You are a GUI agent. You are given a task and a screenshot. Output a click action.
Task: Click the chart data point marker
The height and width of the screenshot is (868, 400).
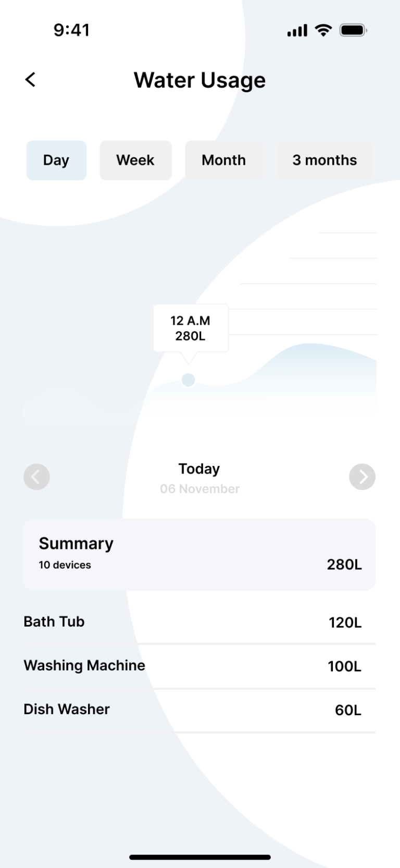(x=188, y=380)
